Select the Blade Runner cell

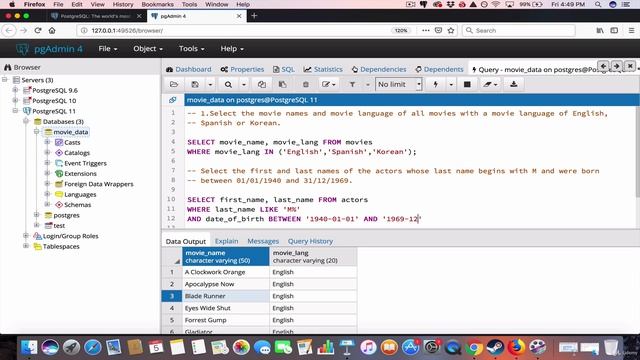(226, 296)
